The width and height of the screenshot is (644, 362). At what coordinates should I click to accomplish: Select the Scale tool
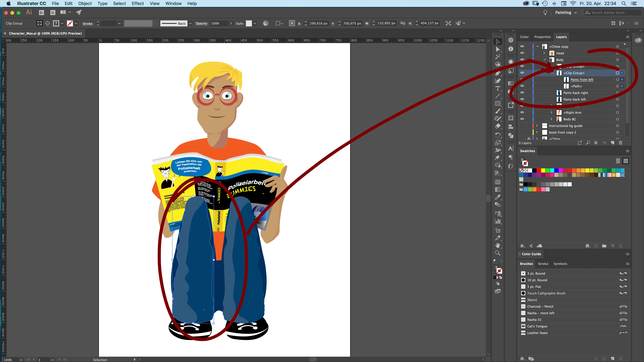coord(498,143)
